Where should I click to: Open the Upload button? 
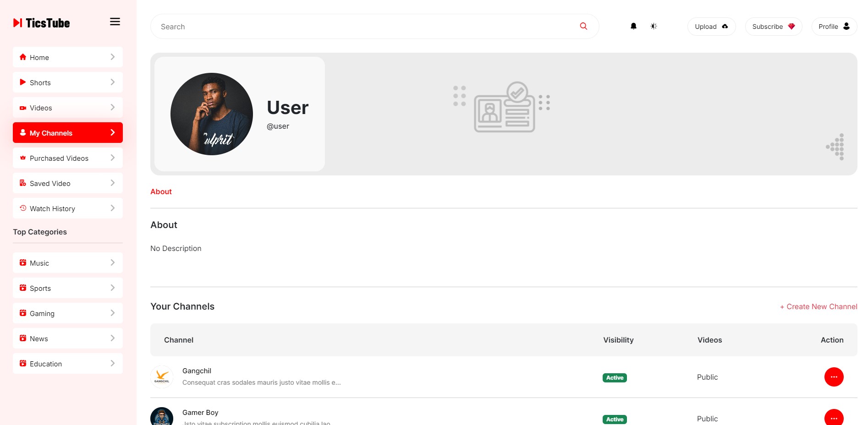pos(711,27)
